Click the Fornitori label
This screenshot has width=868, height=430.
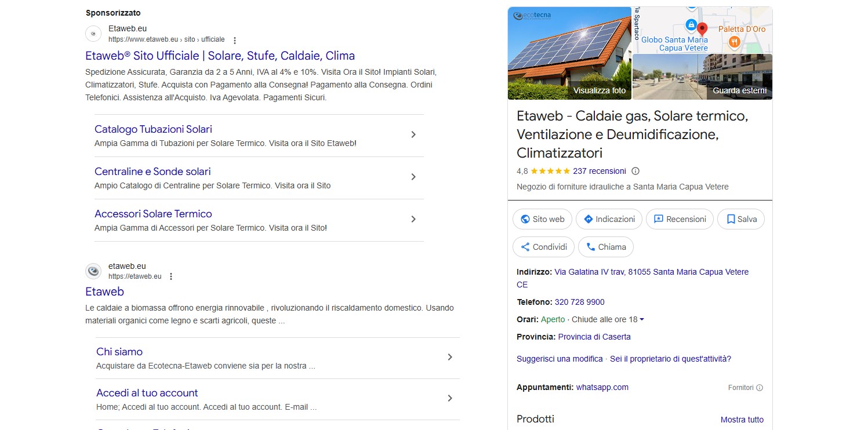point(741,388)
